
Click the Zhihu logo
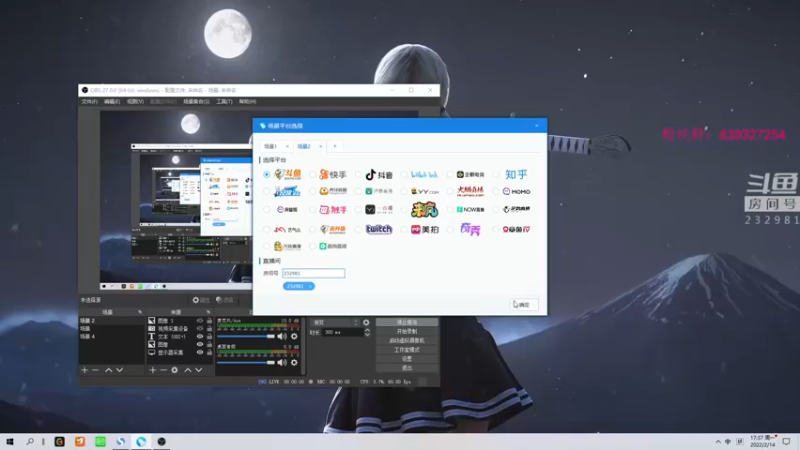pyautogui.click(x=516, y=174)
